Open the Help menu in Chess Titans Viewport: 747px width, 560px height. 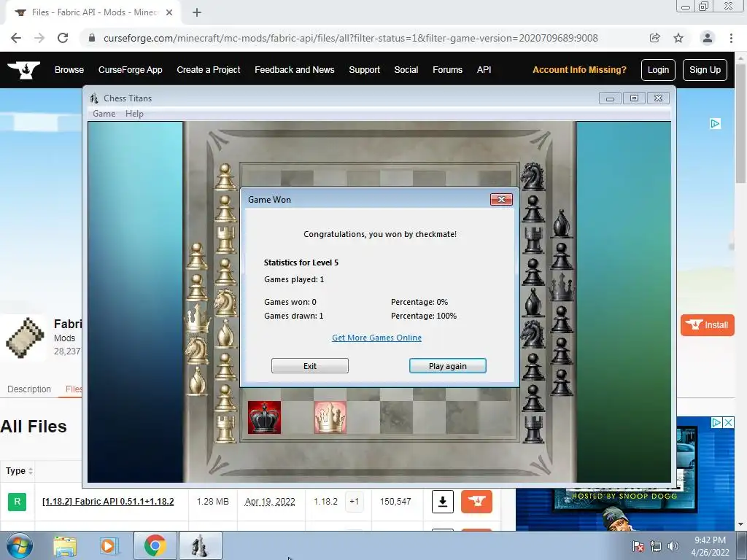[134, 113]
